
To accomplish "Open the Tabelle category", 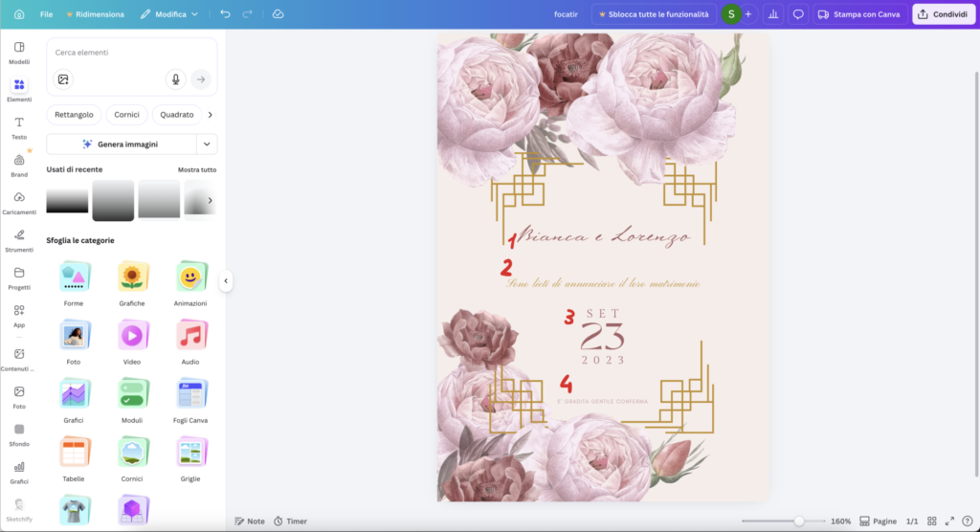I will click(x=73, y=460).
